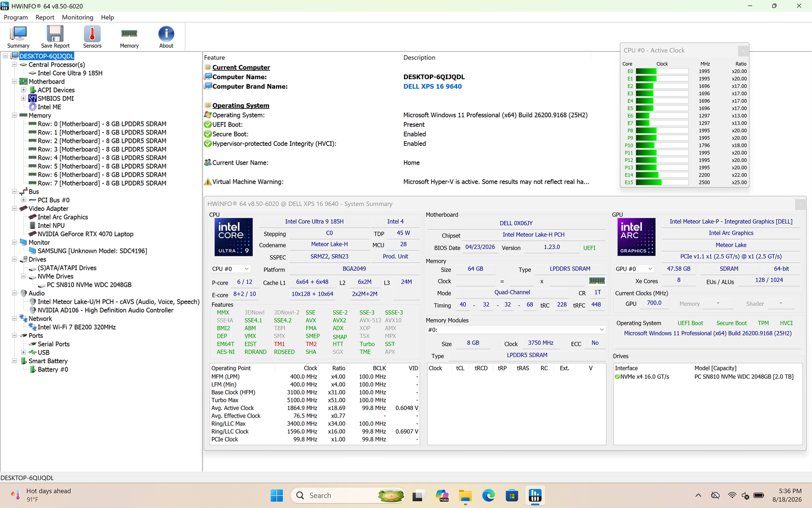Open the Report menu
The width and height of the screenshot is (812, 508).
(45, 17)
